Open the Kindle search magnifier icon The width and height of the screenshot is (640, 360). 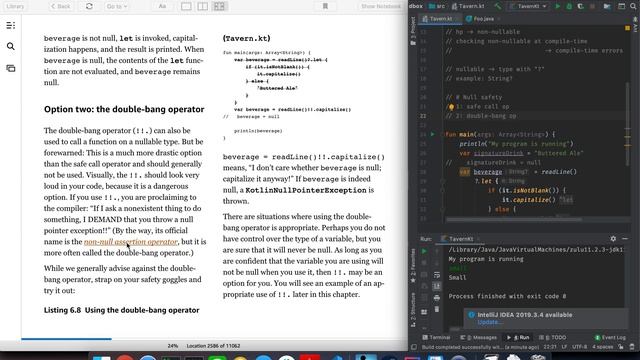pyautogui.click(x=11, y=47)
